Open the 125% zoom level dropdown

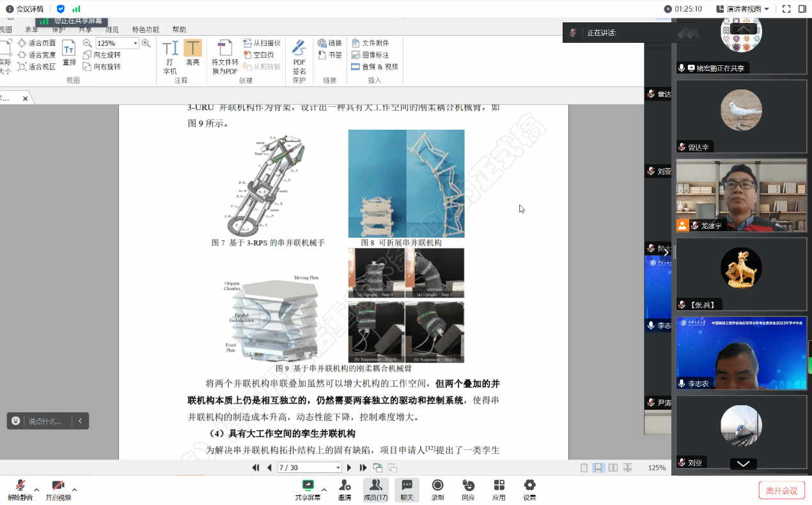click(136, 43)
